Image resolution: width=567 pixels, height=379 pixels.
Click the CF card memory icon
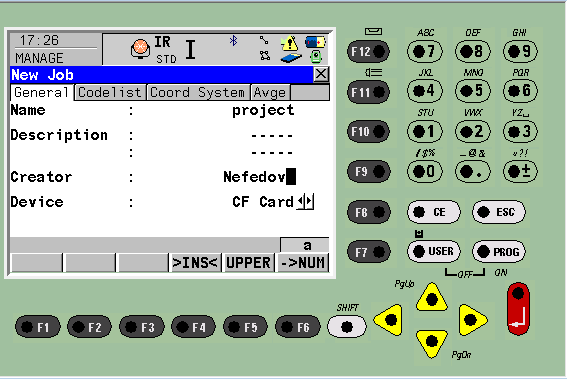291,58
